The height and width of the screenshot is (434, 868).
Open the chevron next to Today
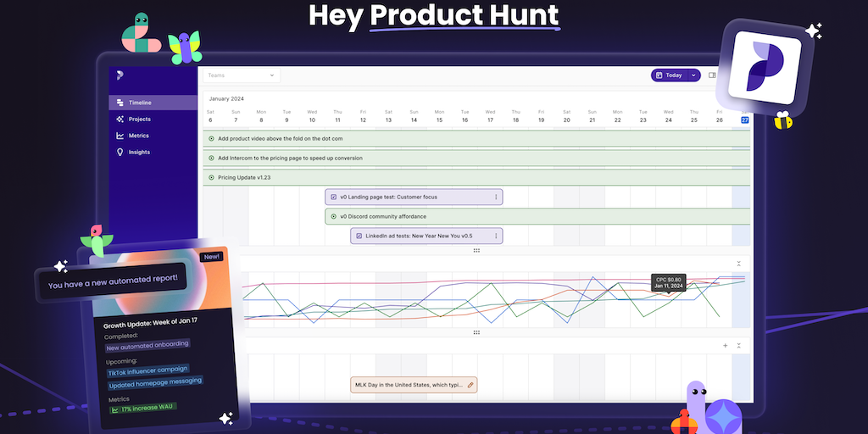pos(694,75)
